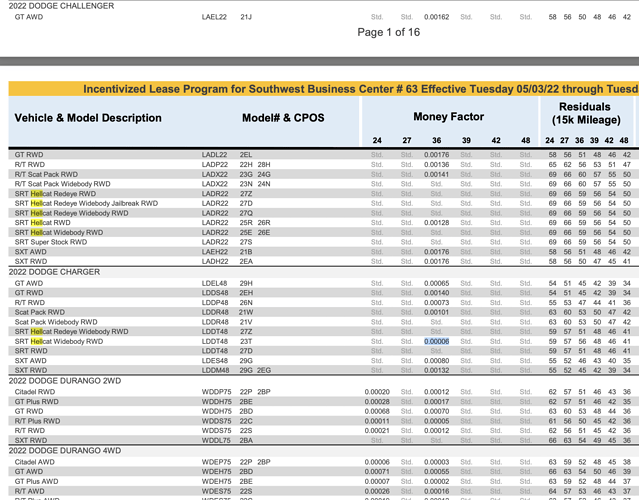This screenshot has height=500, width=639.
Task: Click model code WDDP75 in Citadel RWD row
Action: coord(216,392)
